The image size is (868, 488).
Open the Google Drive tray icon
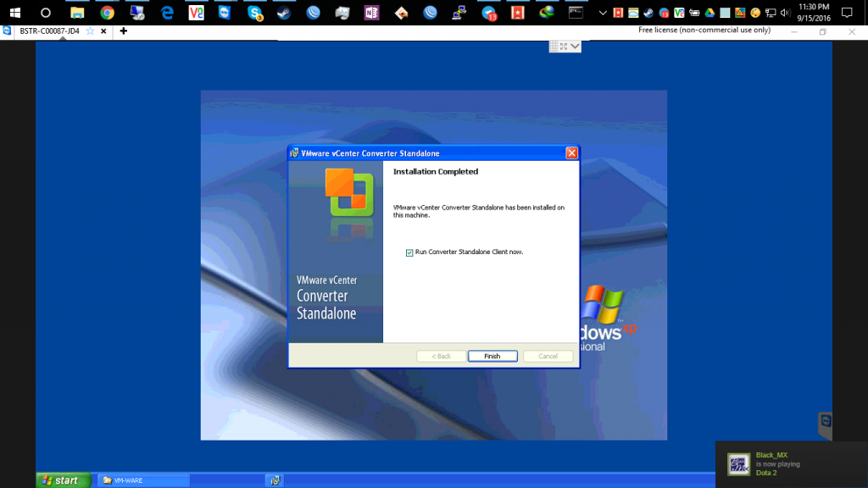[709, 12]
